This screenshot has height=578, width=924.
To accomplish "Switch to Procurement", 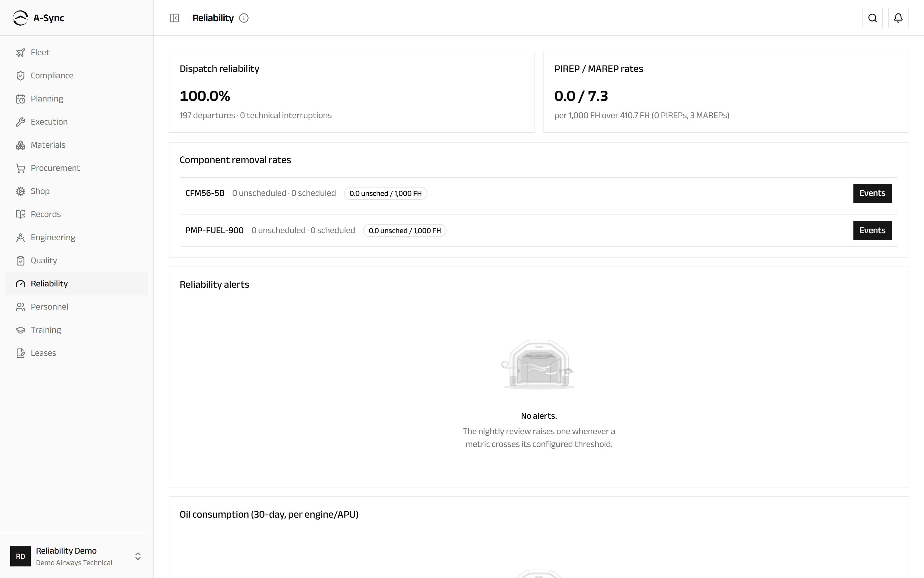I will (x=77, y=168).
